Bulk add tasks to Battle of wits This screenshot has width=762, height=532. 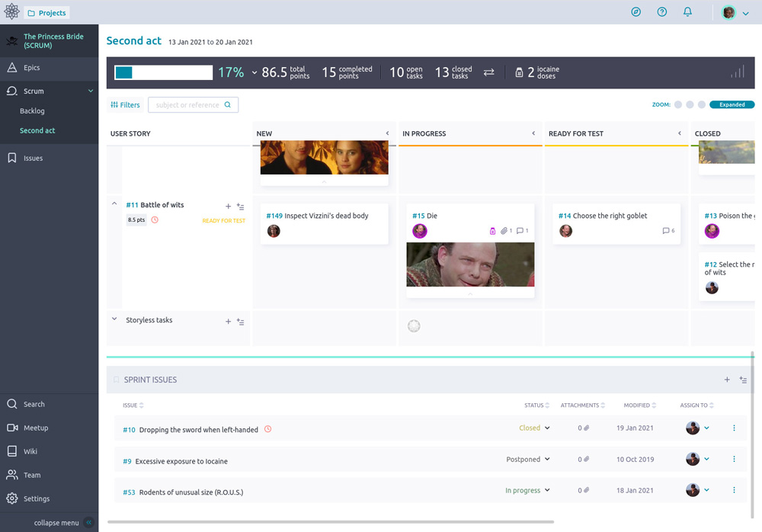[x=240, y=207]
